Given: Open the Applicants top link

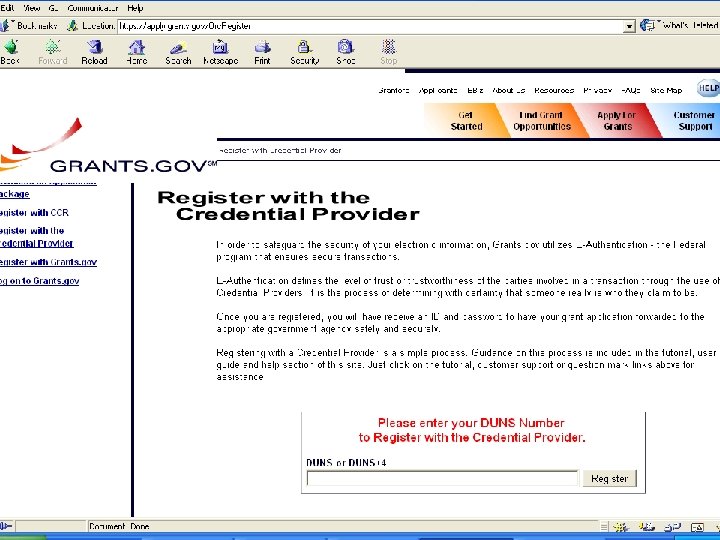Looking at the screenshot, I should (x=438, y=90).
